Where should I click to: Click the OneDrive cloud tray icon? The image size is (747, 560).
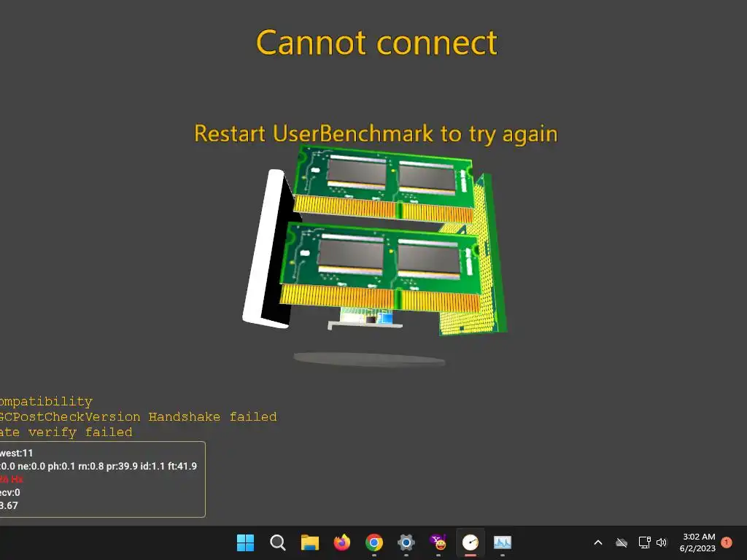622,542
